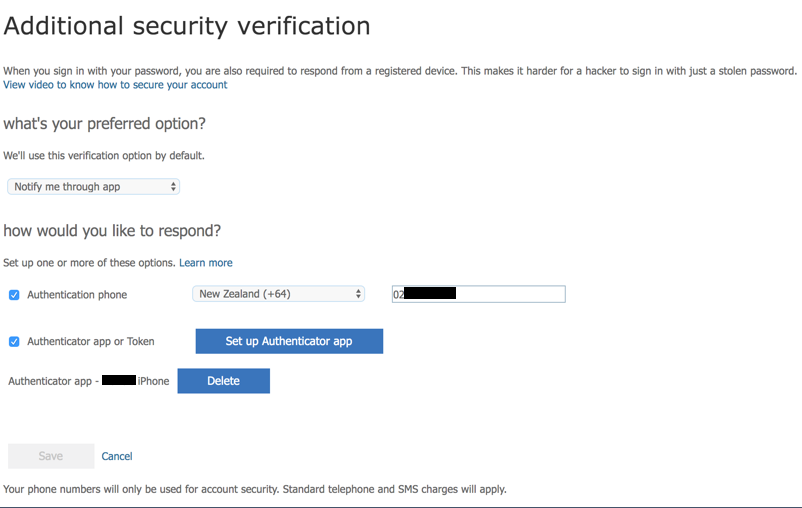Click the 'Authenticator app or Token' label text
The height and width of the screenshot is (508, 802).
[x=91, y=341]
